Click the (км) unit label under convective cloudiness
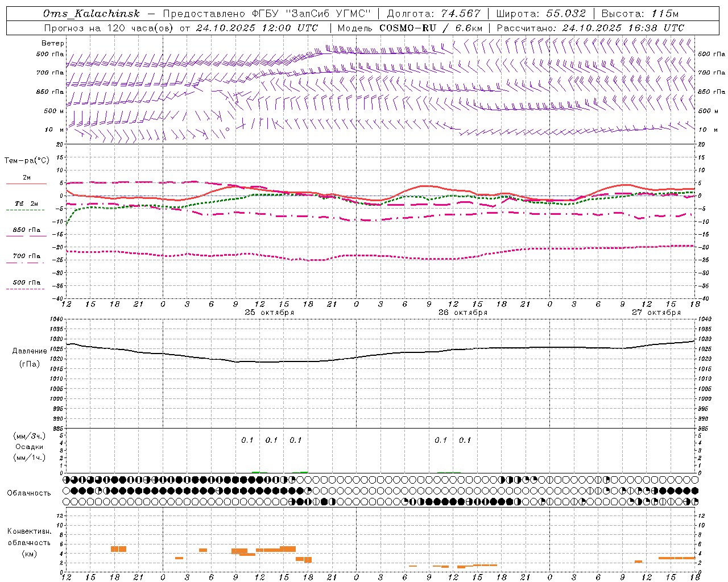 [x=30, y=554]
